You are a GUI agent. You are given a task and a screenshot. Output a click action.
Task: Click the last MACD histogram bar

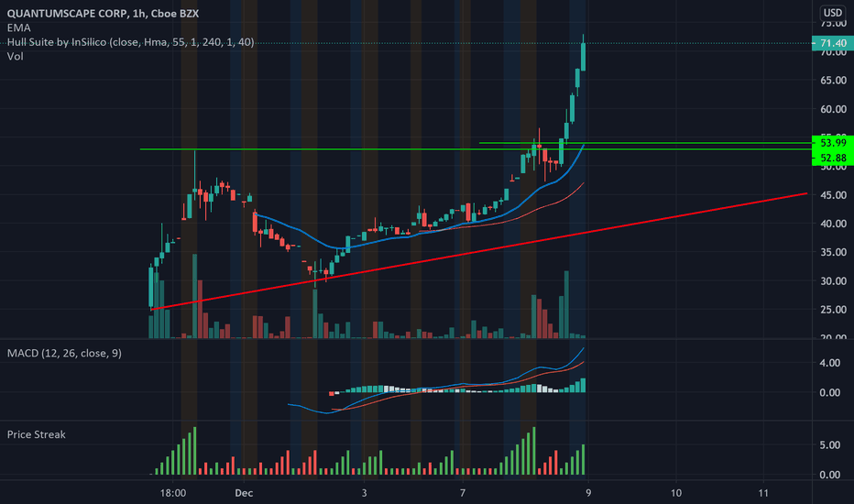point(584,385)
